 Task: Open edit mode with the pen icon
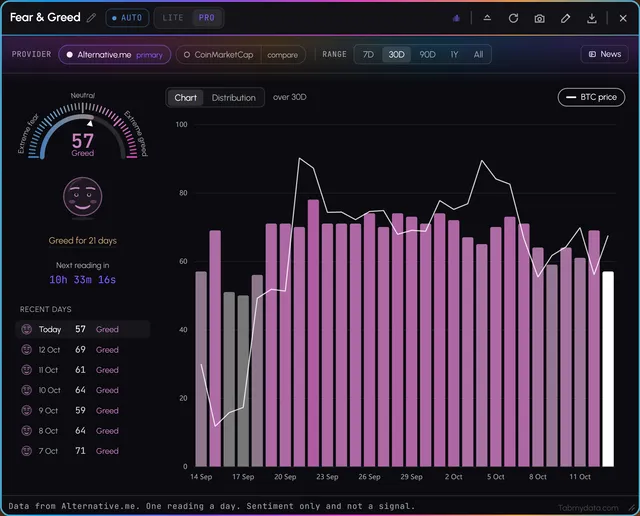click(x=565, y=18)
